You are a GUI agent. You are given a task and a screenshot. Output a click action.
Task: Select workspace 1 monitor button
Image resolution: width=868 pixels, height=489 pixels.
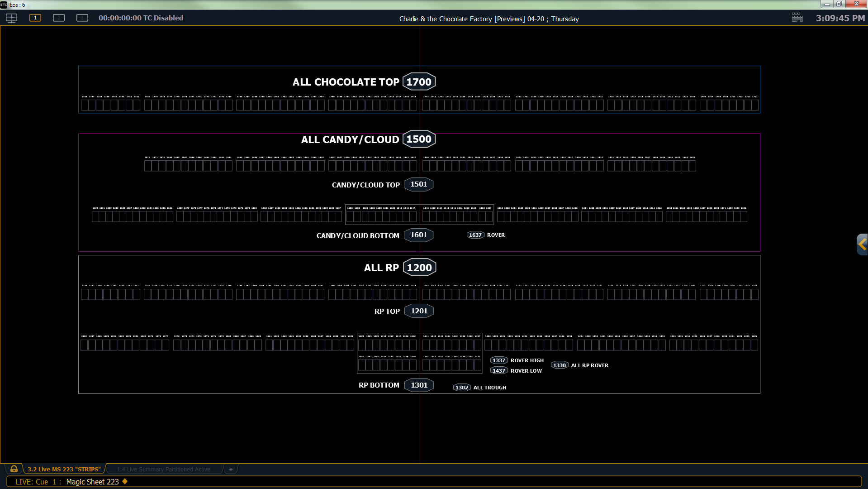[x=35, y=18]
